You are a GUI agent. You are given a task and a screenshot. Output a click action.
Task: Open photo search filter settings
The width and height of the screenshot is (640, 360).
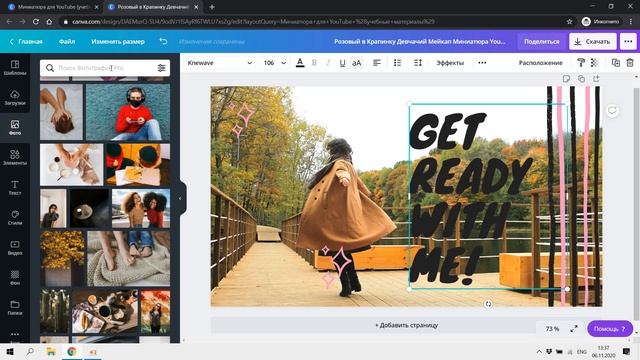click(x=162, y=68)
